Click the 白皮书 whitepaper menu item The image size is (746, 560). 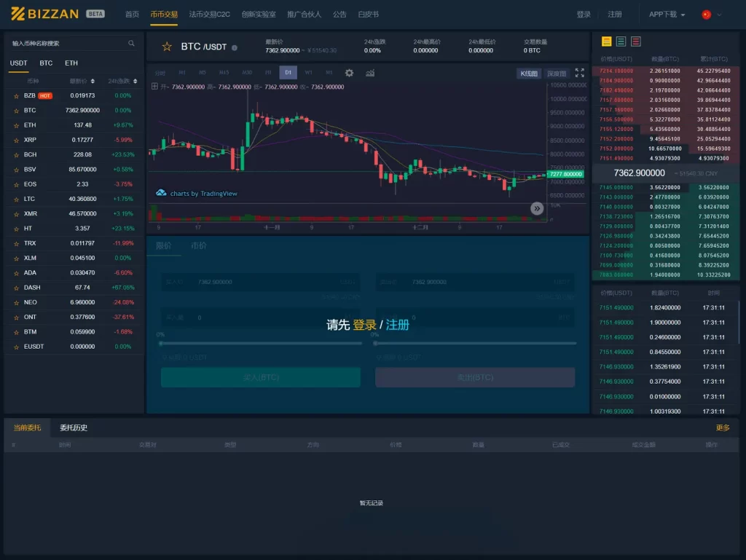pyautogui.click(x=369, y=14)
